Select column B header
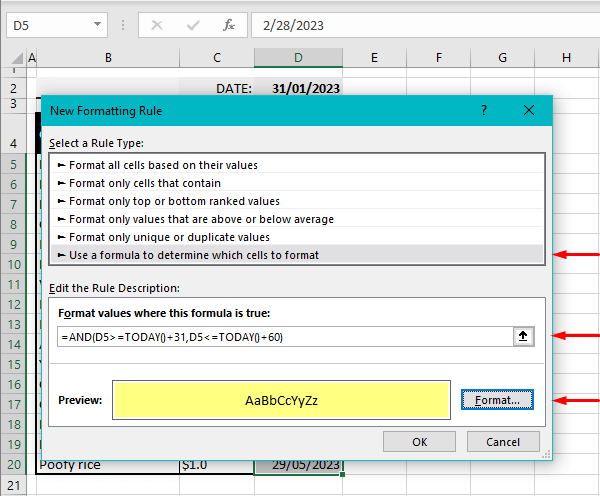The image size is (600, 496). [x=108, y=58]
